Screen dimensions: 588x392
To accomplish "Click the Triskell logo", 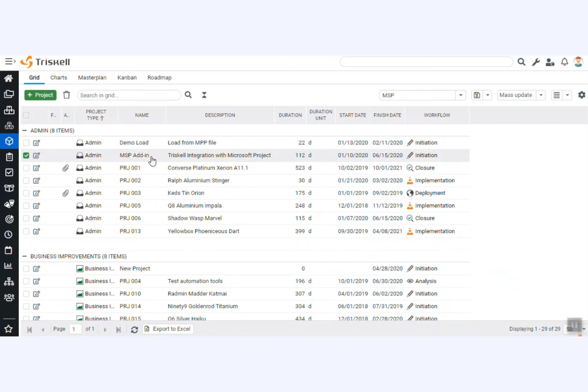I will tap(45, 62).
